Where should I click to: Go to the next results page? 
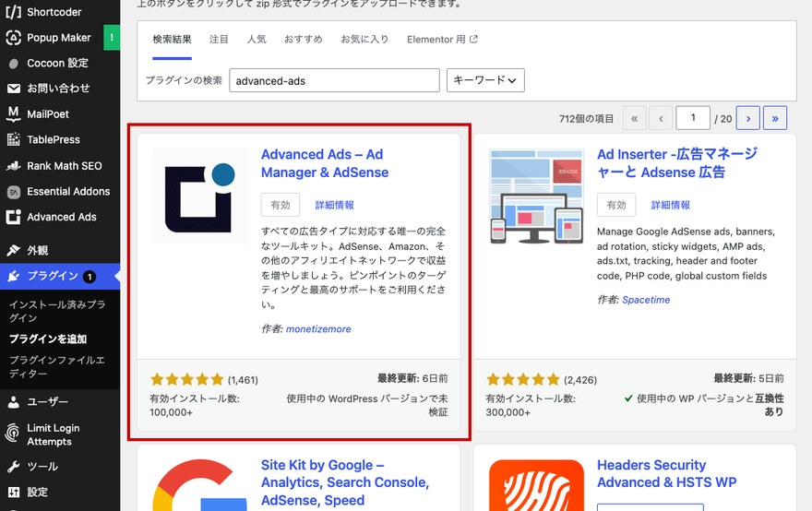747,118
